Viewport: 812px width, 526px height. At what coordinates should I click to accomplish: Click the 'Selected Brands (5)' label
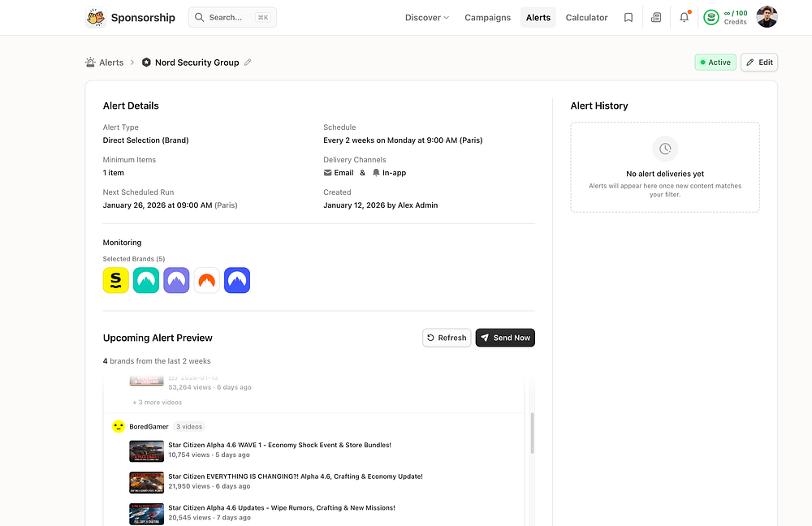(134, 259)
